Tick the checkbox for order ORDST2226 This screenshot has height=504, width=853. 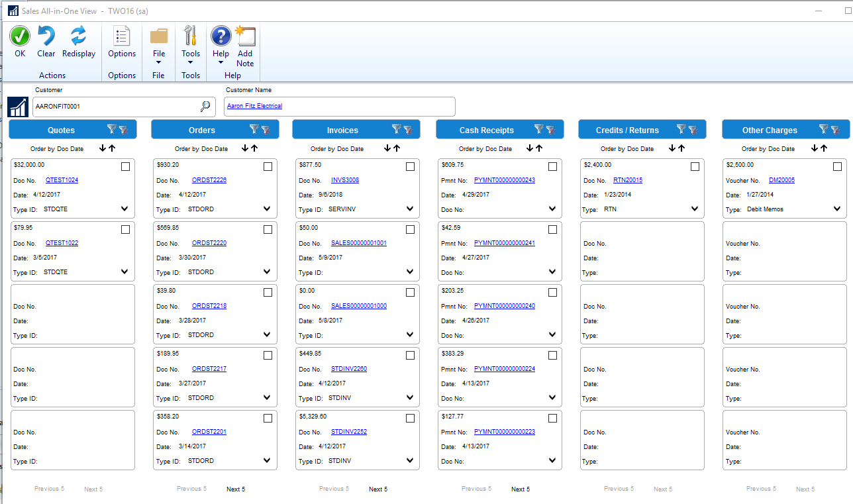pyautogui.click(x=268, y=167)
